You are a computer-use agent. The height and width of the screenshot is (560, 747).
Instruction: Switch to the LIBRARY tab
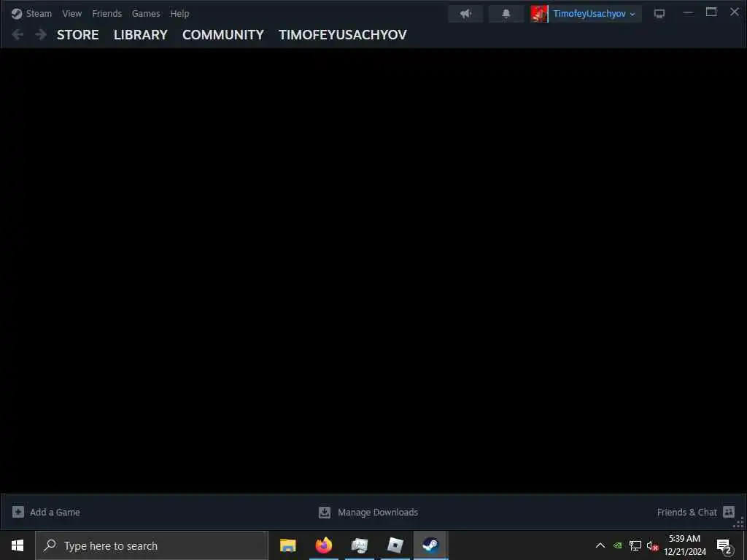[141, 35]
